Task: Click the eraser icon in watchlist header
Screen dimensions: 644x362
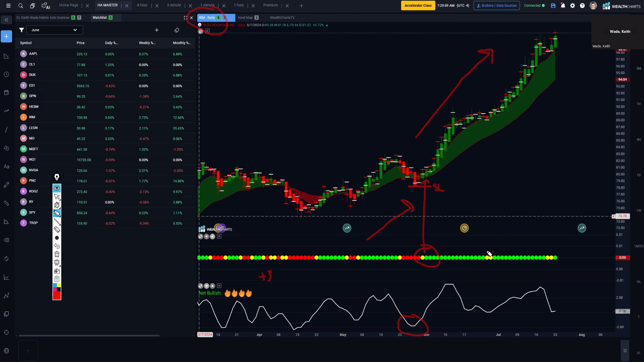Action: point(177,30)
